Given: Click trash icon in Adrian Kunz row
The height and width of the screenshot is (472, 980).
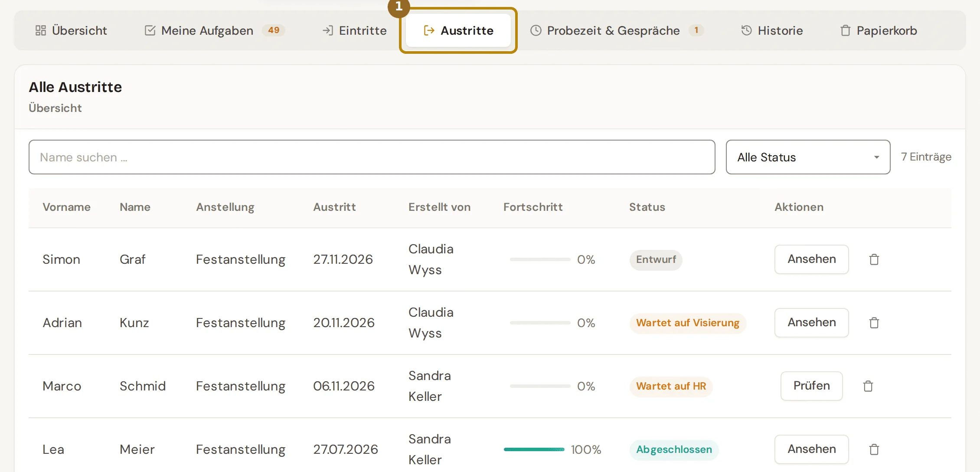Looking at the screenshot, I should 874,323.
